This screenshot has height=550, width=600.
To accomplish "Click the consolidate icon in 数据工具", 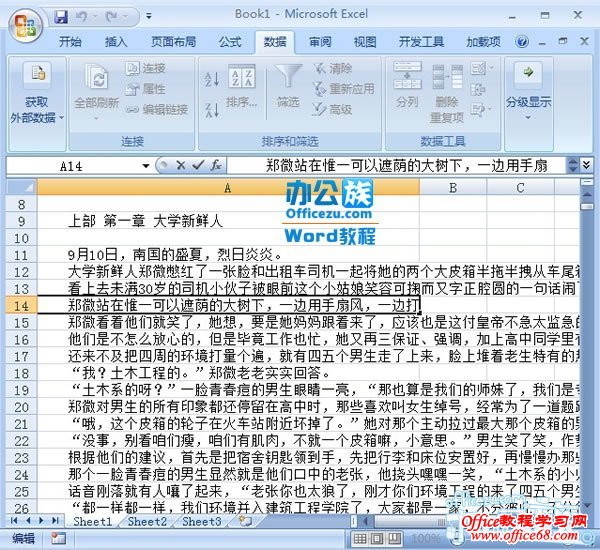I will pyautogui.click(x=478, y=90).
